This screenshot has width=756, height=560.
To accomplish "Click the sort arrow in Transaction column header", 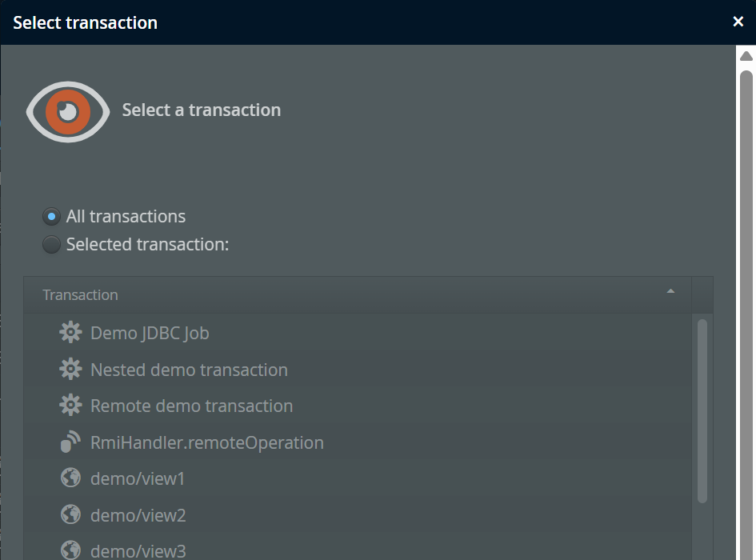I will [x=670, y=291].
